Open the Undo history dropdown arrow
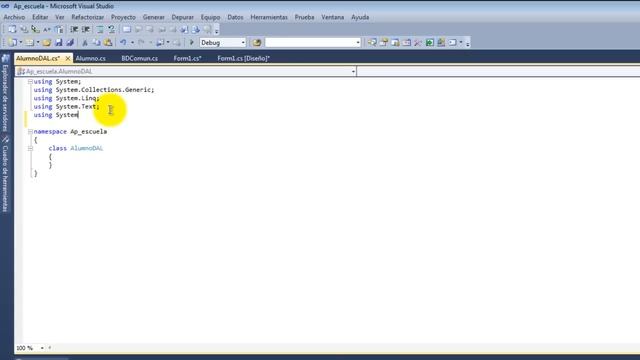This screenshot has height=360, width=640. (x=132, y=42)
